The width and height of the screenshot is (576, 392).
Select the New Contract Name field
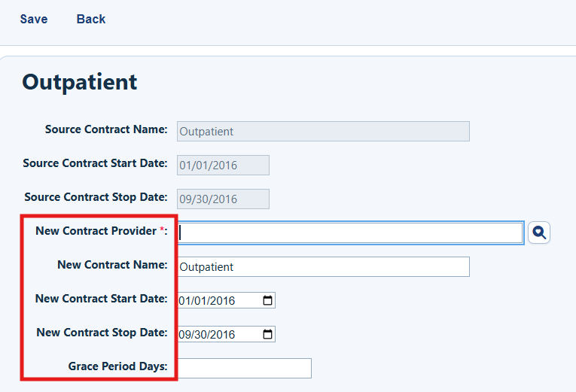324,267
